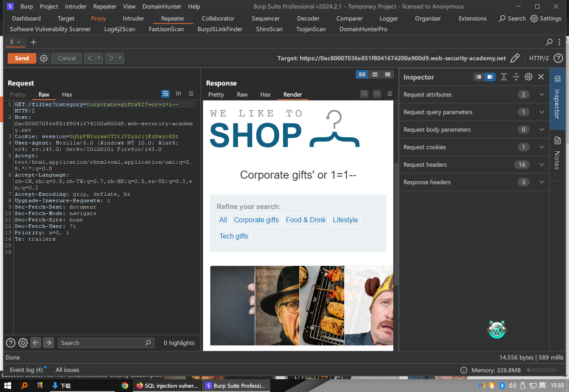The height and width of the screenshot is (392, 569).
Task: Collapse all Inspector sections
Action: (x=516, y=77)
